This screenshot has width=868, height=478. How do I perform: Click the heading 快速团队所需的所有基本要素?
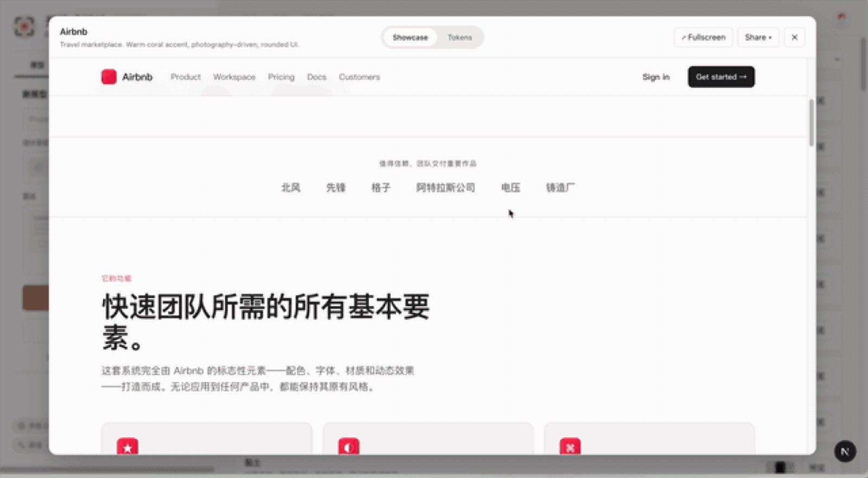click(x=266, y=322)
